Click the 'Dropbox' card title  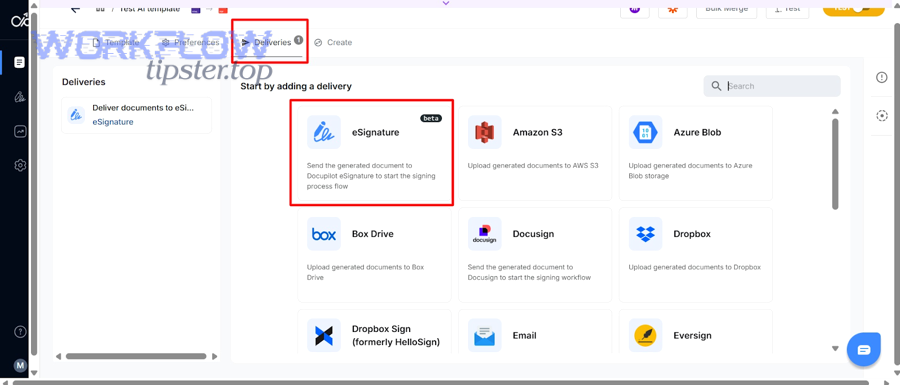[x=692, y=234]
